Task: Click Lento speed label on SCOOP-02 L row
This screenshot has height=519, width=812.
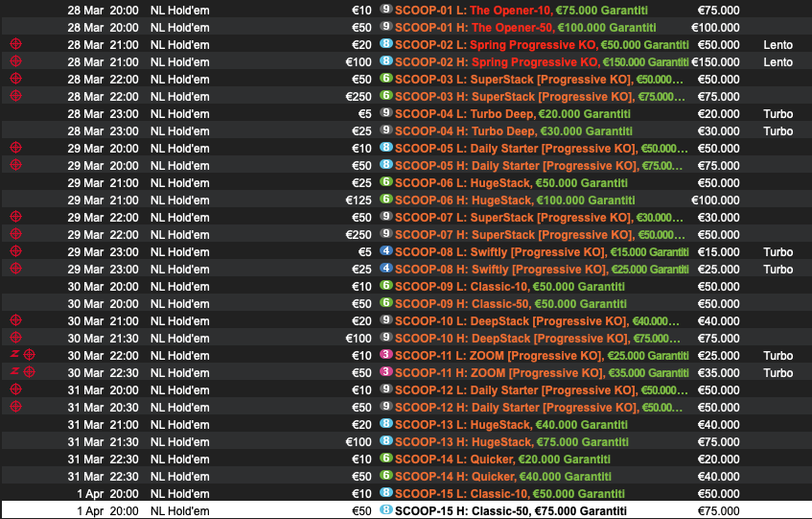Action: point(777,45)
